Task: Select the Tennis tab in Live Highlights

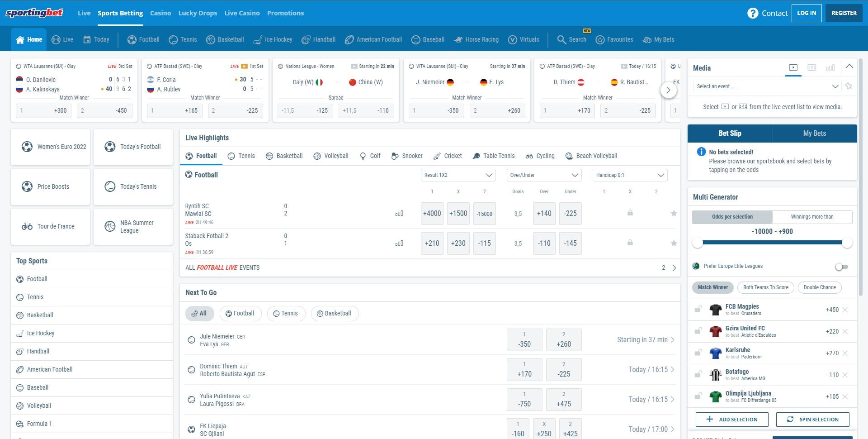Action: 241,156
